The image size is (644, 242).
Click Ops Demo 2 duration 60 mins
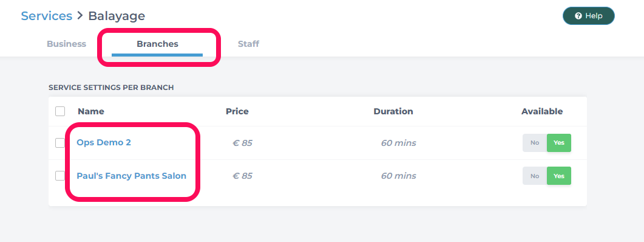pos(398,143)
